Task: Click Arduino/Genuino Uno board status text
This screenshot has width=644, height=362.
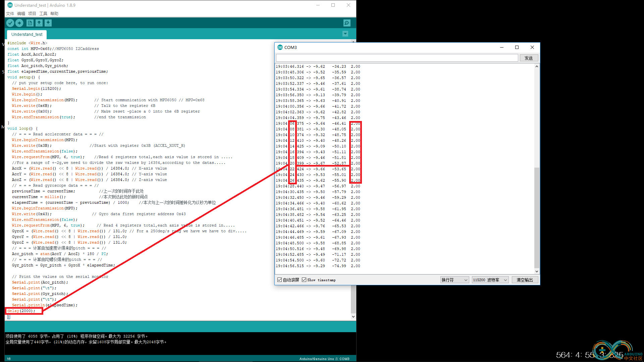Action: (324, 359)
